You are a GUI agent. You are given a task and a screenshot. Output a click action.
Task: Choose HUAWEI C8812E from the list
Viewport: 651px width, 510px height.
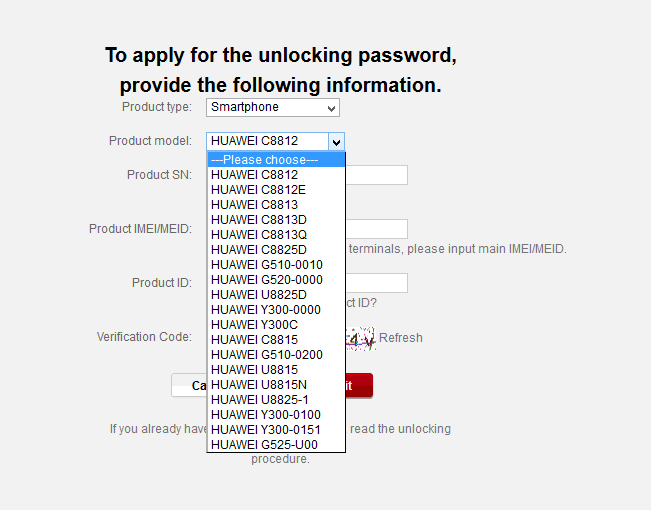(x=275, y=190)
